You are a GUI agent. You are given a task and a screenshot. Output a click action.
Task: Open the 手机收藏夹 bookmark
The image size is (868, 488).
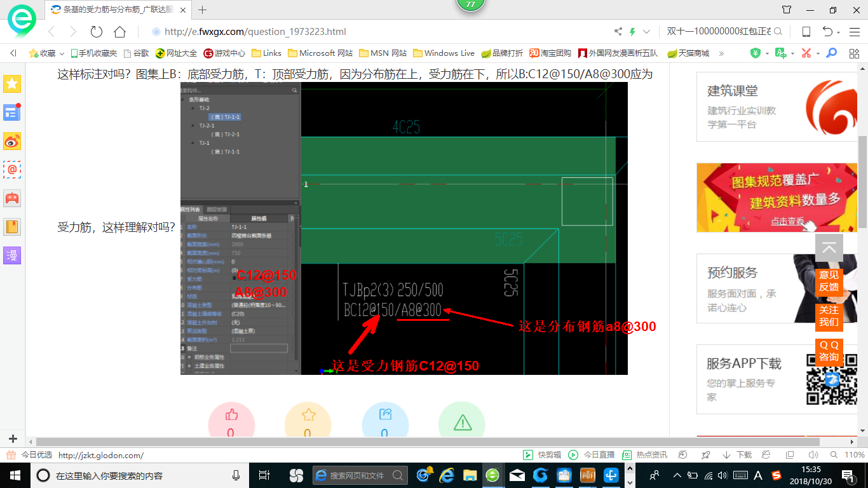[x=94, y=53]
